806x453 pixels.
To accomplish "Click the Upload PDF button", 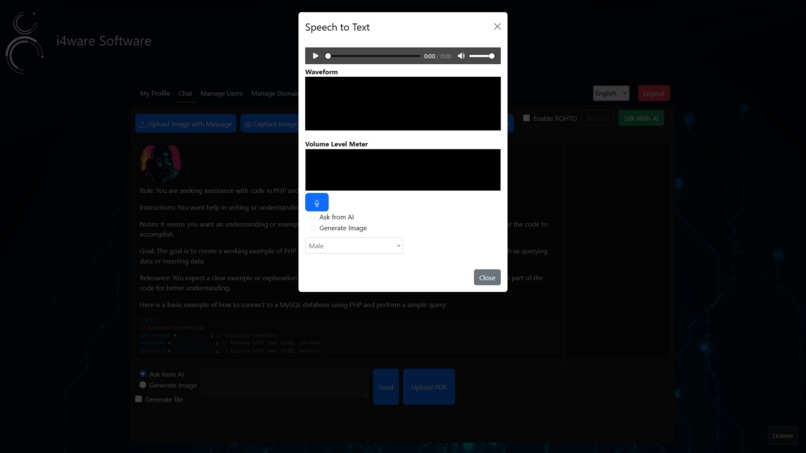I will pyautogui.click(x=429, y=387).
